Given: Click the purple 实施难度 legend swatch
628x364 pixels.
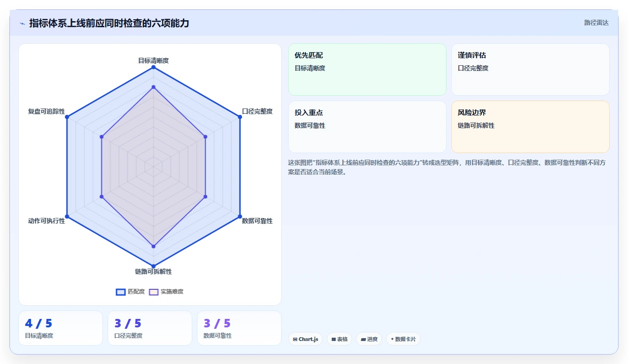Looking at the screenshot, I should pyautogui.click(x=154, y=292).
